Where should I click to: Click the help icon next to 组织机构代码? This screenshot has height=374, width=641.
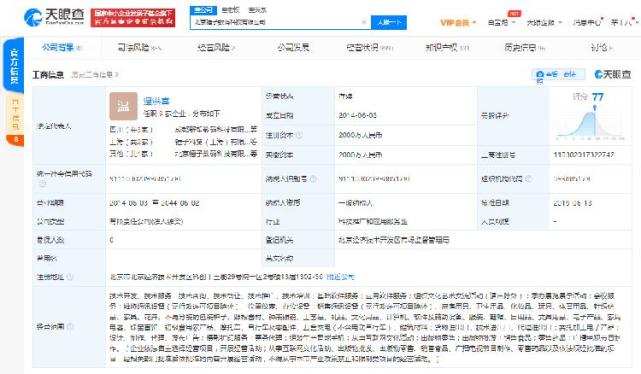528,179
